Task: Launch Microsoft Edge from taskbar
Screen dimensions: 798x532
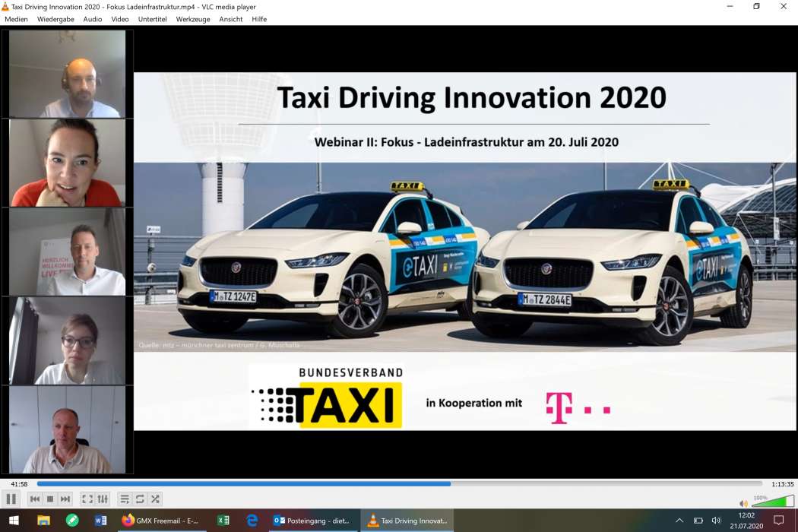Action: click(252, 521)
